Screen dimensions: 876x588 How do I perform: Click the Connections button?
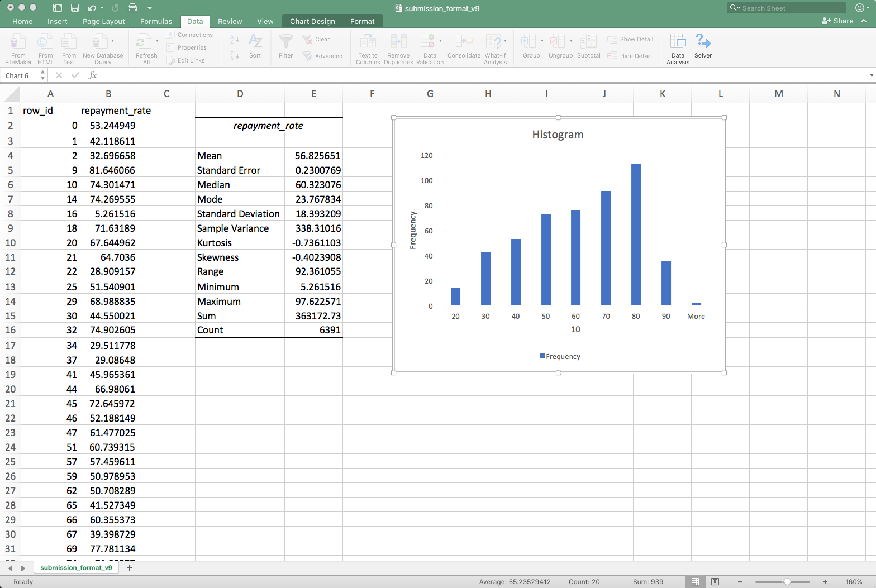point(189,35)
